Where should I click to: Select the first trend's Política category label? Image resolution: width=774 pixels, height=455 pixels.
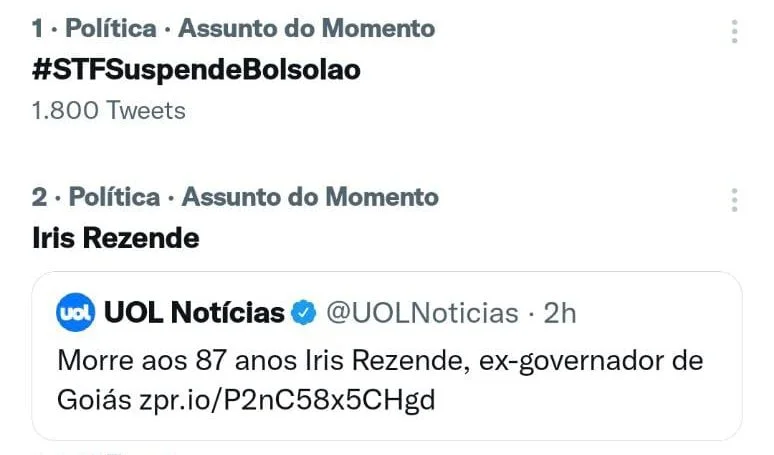tap(111, 28)
